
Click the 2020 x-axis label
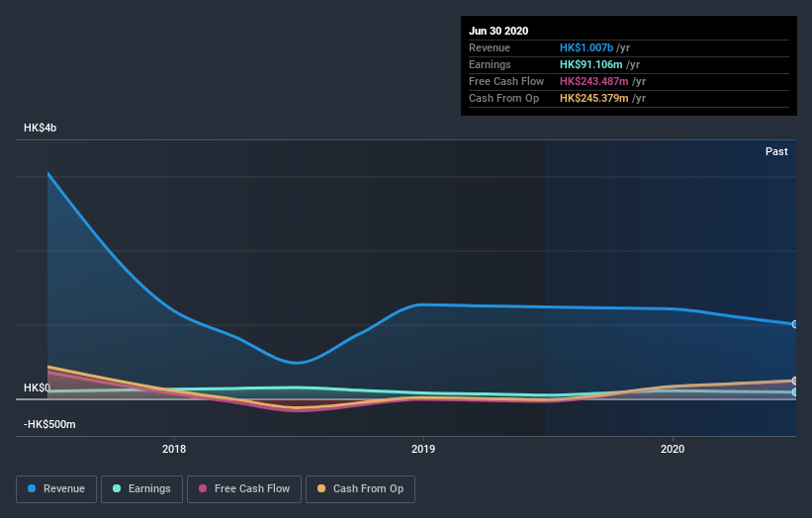(x=673, y=449)
